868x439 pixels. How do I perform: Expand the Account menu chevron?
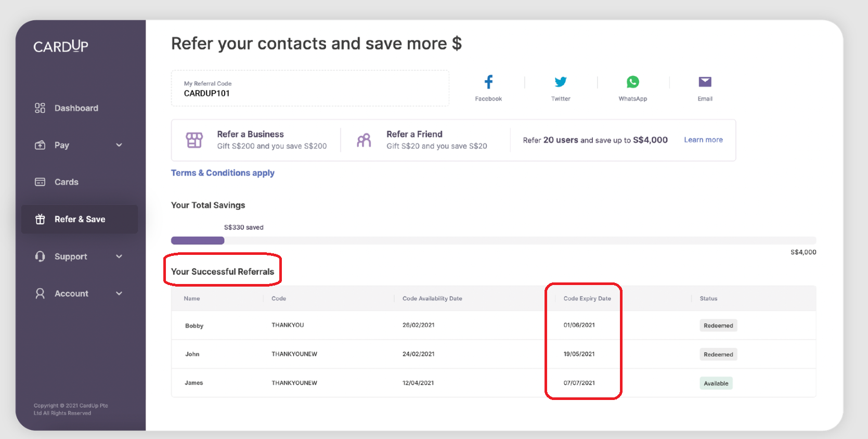click(119, 293)
